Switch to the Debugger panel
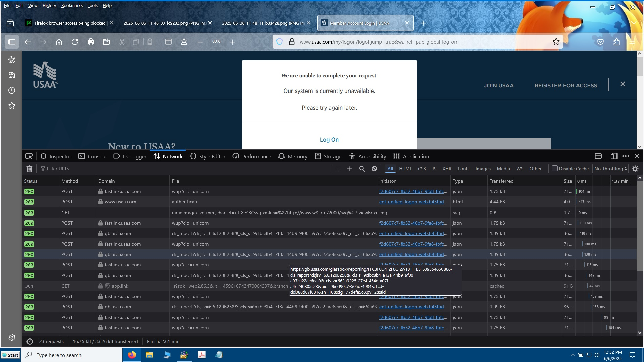This screenshot has width=644, height=362. tap(130, 156)
